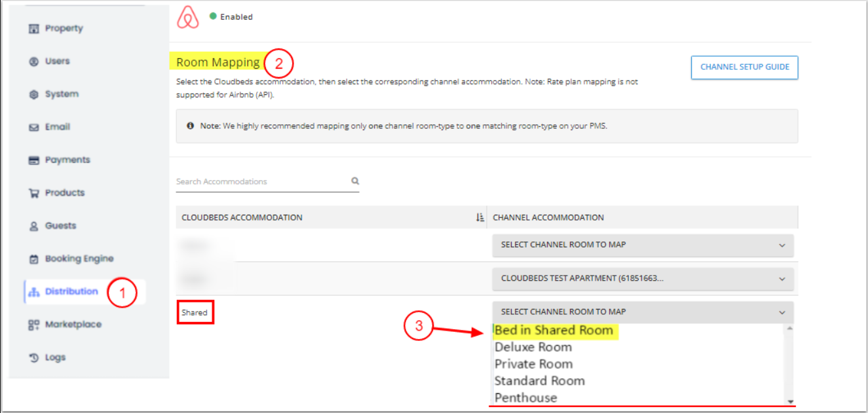Click the search magnifier icon
This screenshot has width=868, height=413.
pos(355,181)
